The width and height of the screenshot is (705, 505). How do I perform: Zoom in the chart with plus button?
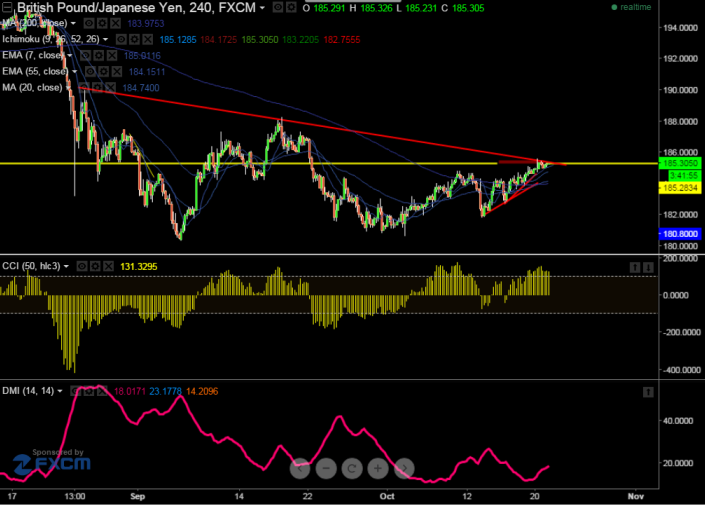click(378, 469)
